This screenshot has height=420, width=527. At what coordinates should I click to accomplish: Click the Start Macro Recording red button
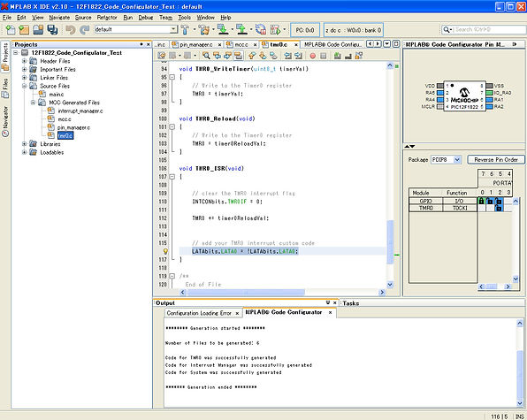[x=312, y=56]
